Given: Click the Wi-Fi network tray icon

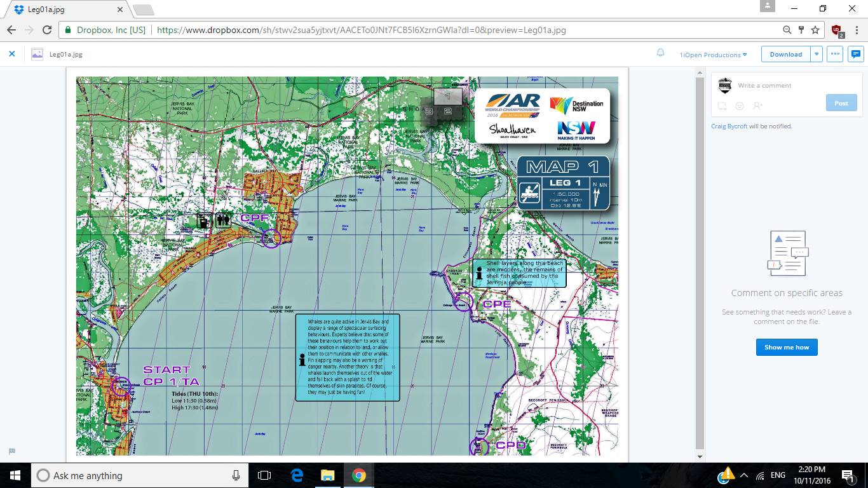Looking at the screenshot, I should (759, 475).
